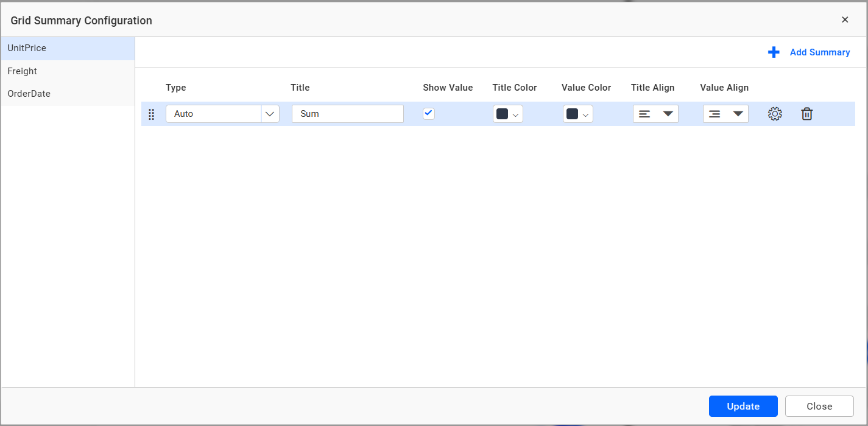Select the UnitPrice column in the sidebar
The height and width of the screenshot is (426, 868).
[x=26, y=48]
